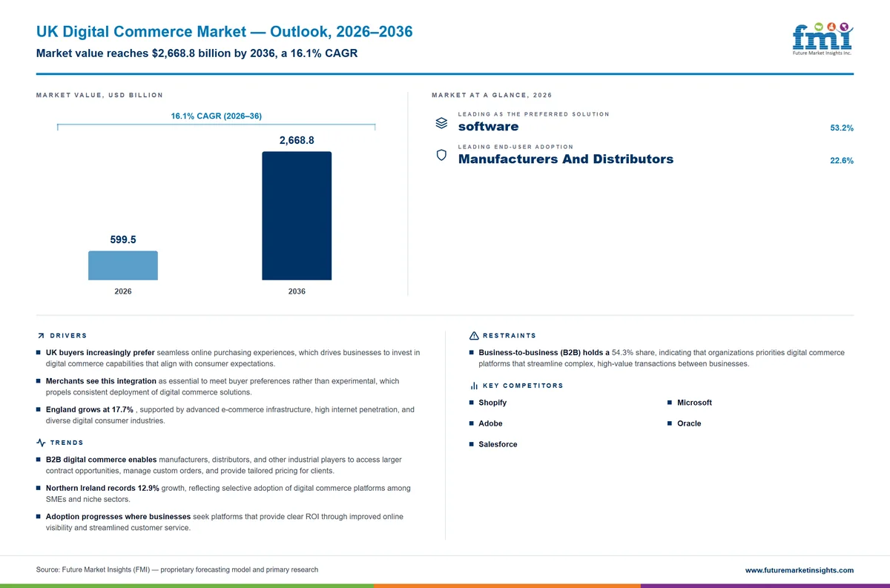The image size is (890, 588).
Task: Select the 599.5 bar value
Action: (x=123, y=240)
